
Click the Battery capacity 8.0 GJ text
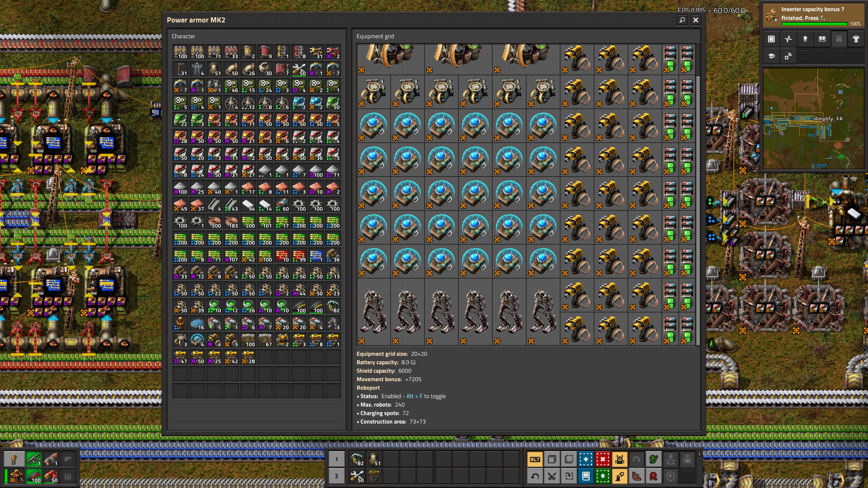386,362
